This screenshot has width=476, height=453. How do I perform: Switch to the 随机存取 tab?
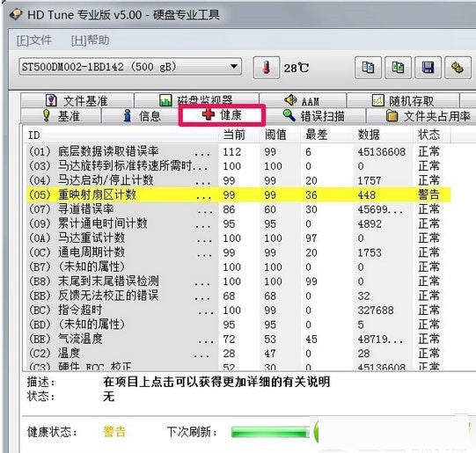403,100
